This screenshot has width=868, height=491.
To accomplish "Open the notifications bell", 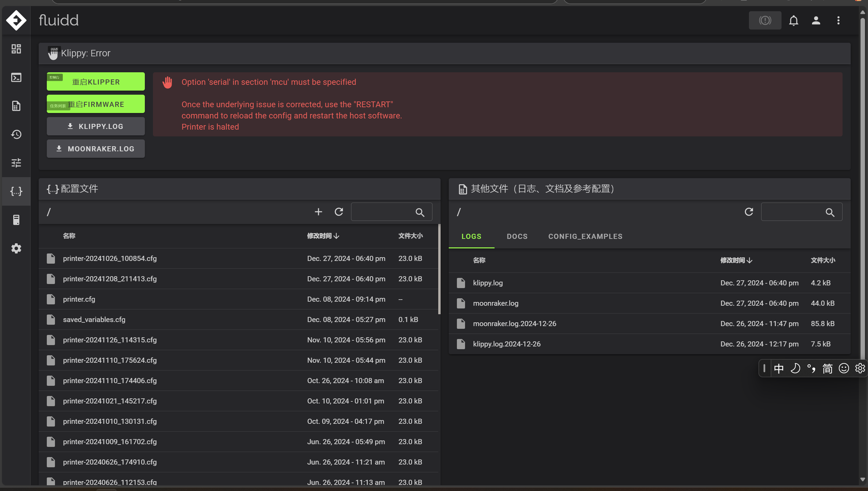I will coord(793,20).
